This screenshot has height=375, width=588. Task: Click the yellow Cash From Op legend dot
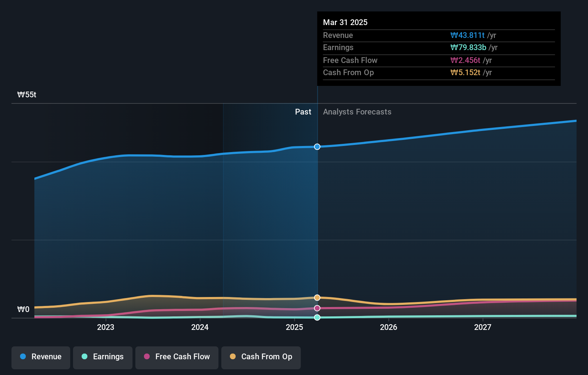tap(233, 357)
